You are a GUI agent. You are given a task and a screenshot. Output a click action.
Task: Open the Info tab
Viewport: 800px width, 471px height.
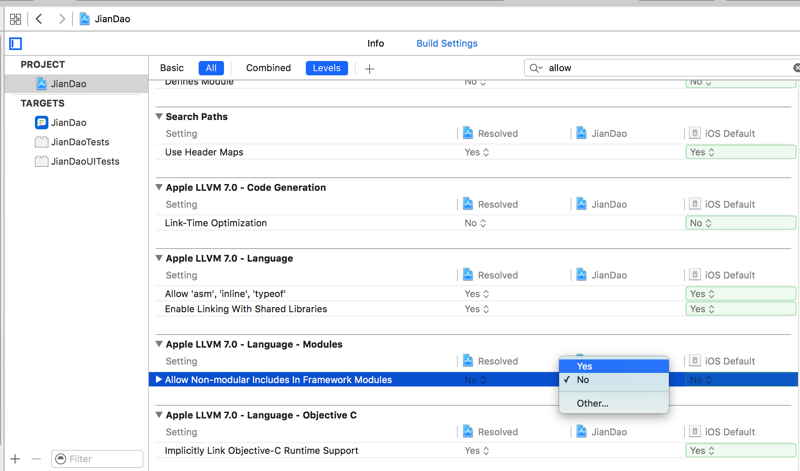pyautogui.click(x=375, y=44)
